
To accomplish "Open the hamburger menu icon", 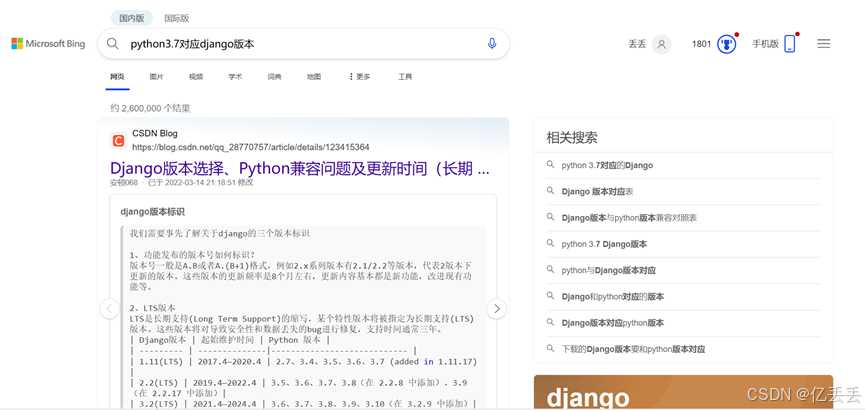I will [824, 44].
